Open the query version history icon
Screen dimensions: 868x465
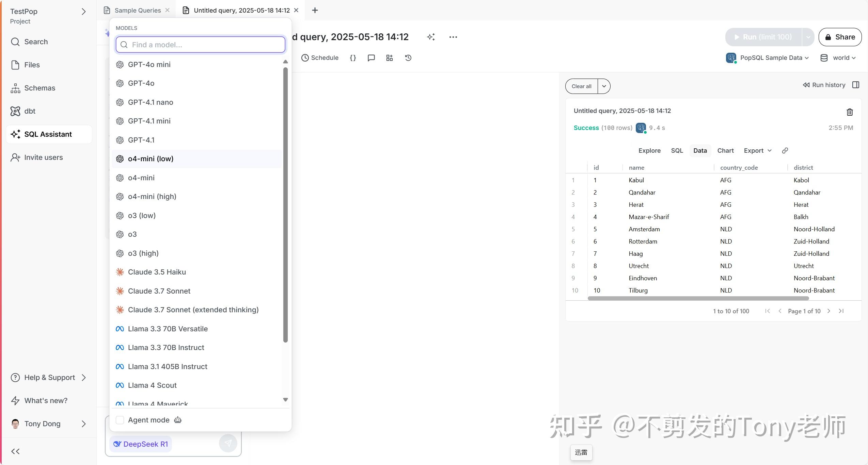coord(408,58)
